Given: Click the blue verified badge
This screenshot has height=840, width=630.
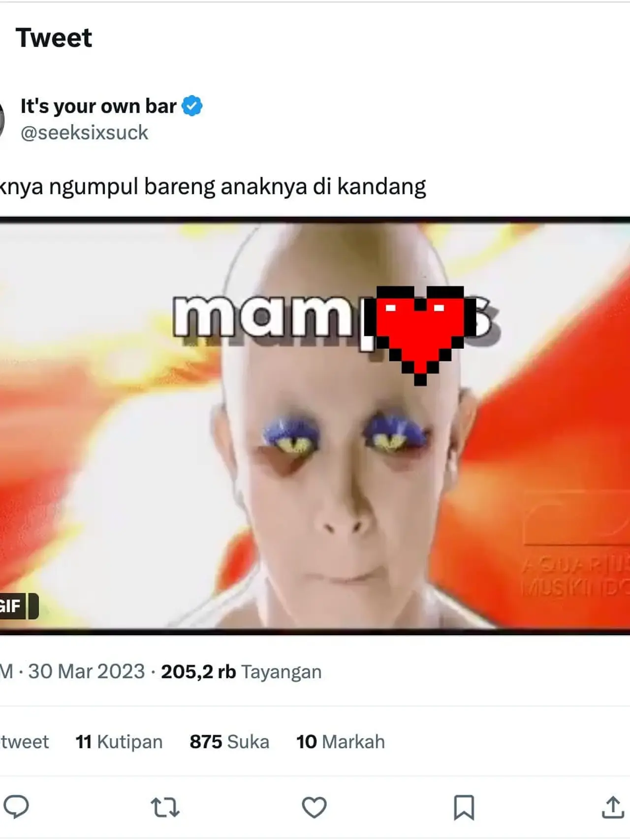Looking at the screenshot, I should (x=192, y=106).
